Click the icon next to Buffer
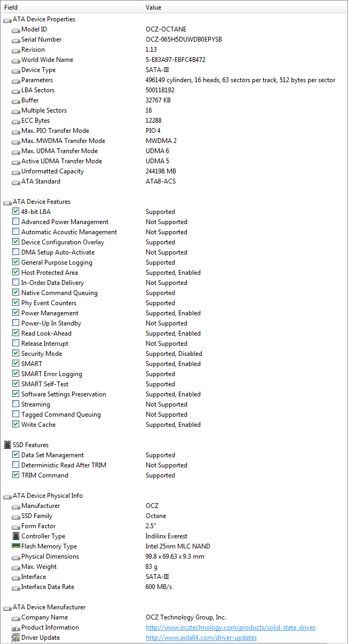The image size is (348, 644). 15,101
